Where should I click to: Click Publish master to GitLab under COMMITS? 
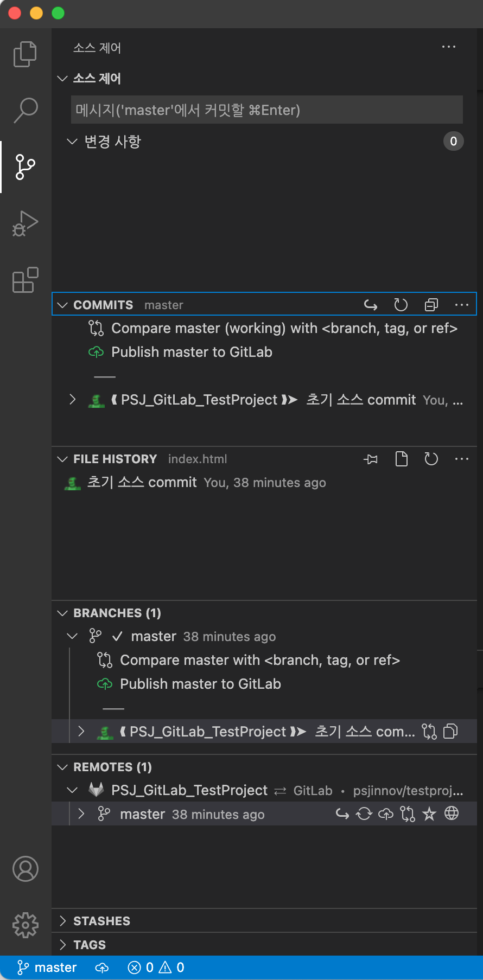192,352
